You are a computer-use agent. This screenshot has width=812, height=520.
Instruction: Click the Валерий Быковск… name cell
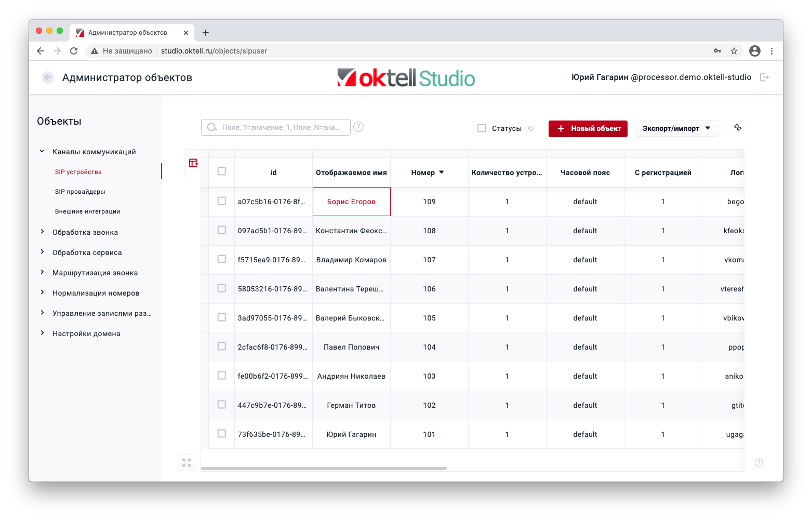click(351, 318)
